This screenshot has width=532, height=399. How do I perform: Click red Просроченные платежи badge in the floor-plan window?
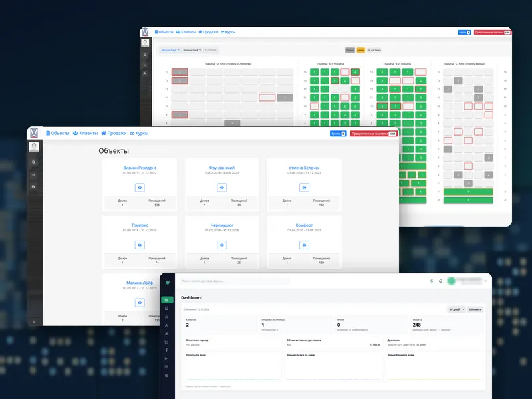tap(493, 32)
